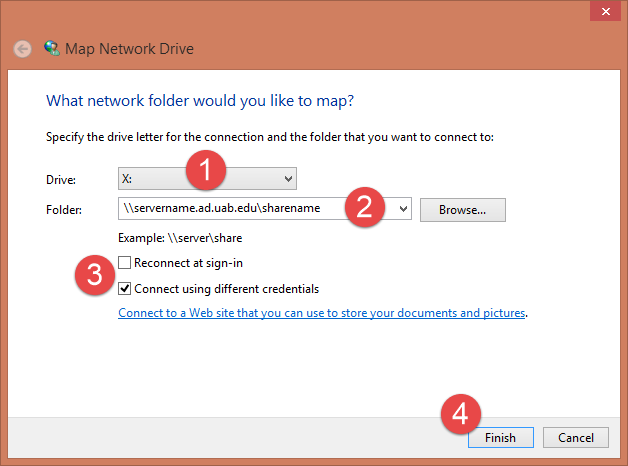Click the Finish button
The width and height of the screenshot is (628, 466).
[501, 438]
